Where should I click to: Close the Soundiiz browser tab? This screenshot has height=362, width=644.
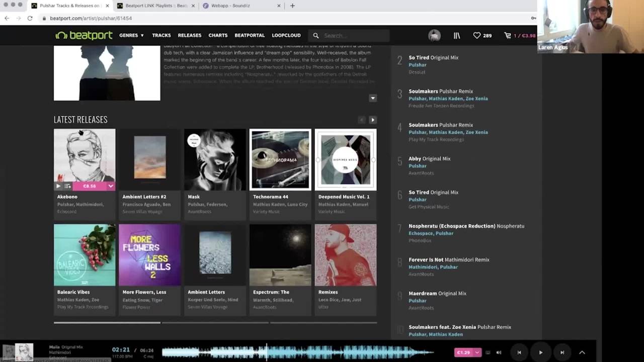click(x=278, y=6)
